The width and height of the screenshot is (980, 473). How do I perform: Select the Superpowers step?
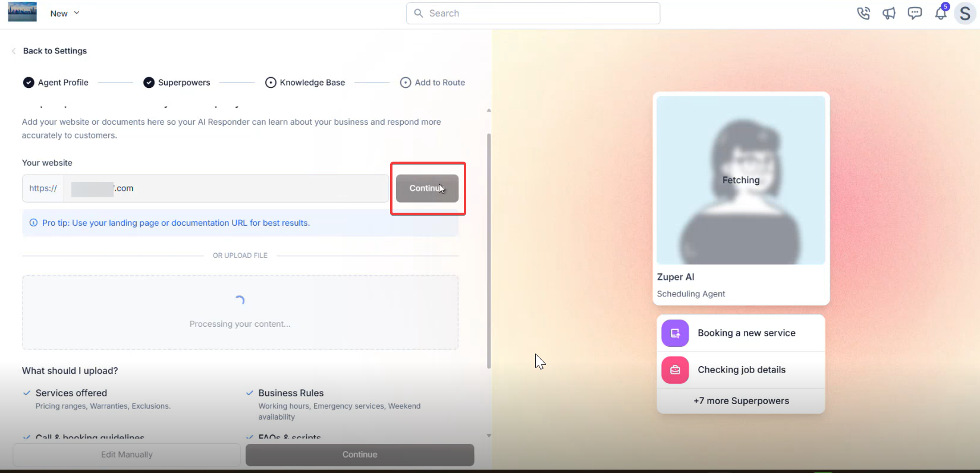point(177,83)
